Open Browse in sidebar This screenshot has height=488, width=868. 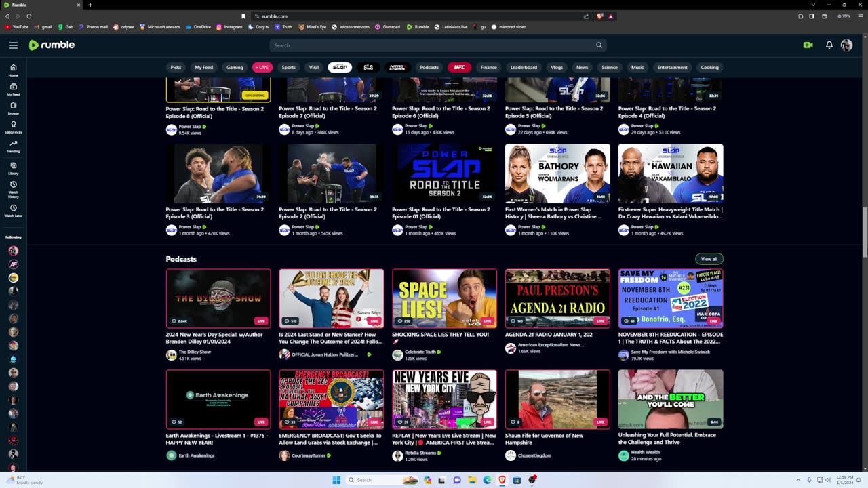(x=13, y=108)
